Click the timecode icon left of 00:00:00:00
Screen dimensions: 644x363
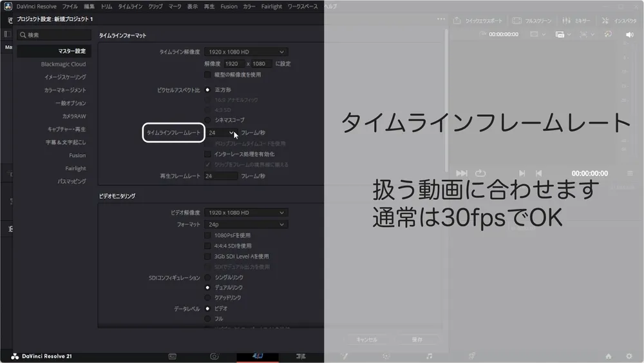point(482,34)
